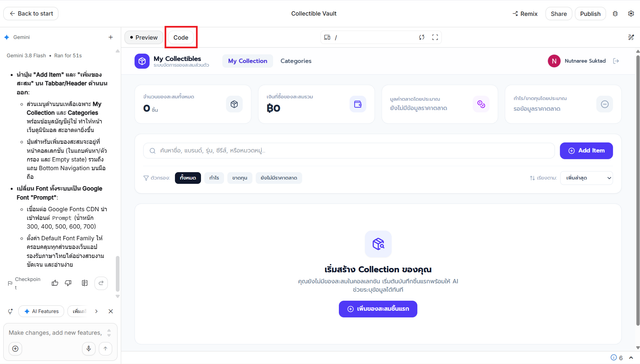Click the user avatar N
This screenshot has height=364, width=640.
(554, 61)
